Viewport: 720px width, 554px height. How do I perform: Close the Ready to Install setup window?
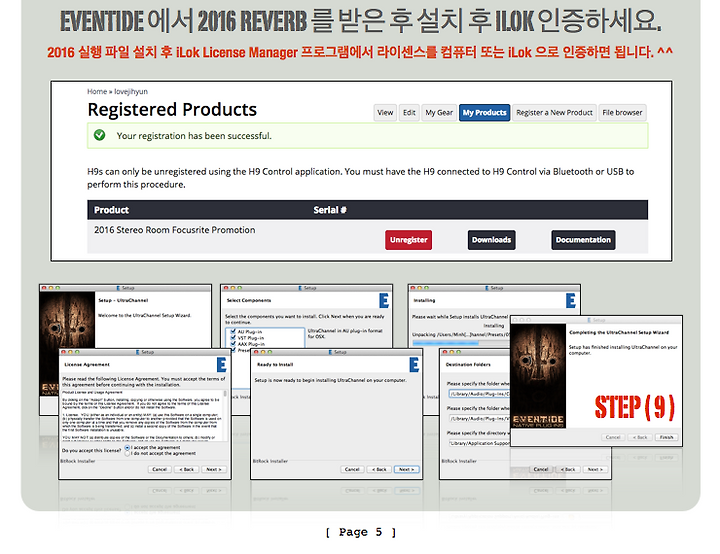point(256,352)
